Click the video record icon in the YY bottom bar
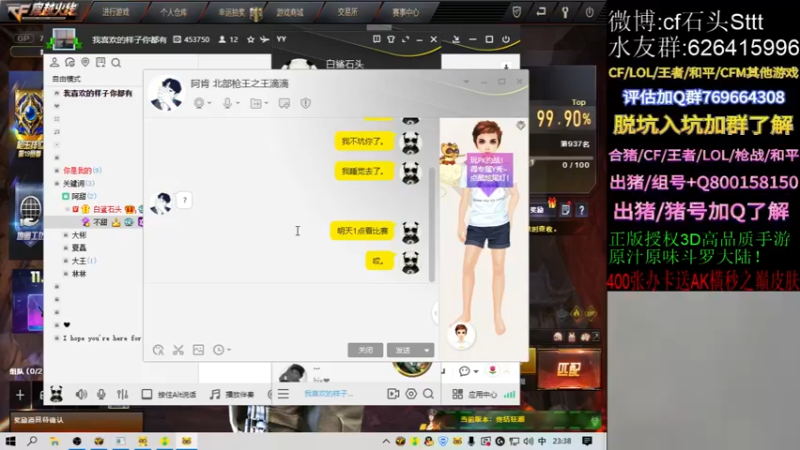Image resolution: width=800 pixels, height=450 pixels. pyautogui.click(x=393, y=394)
